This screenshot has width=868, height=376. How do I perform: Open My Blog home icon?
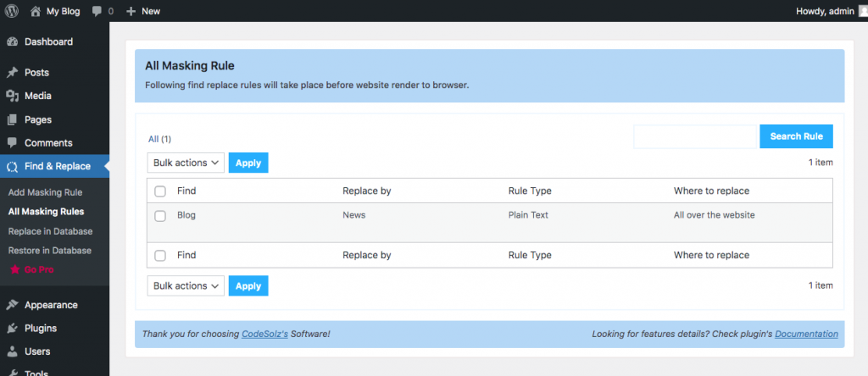click(x=36, y=11)
